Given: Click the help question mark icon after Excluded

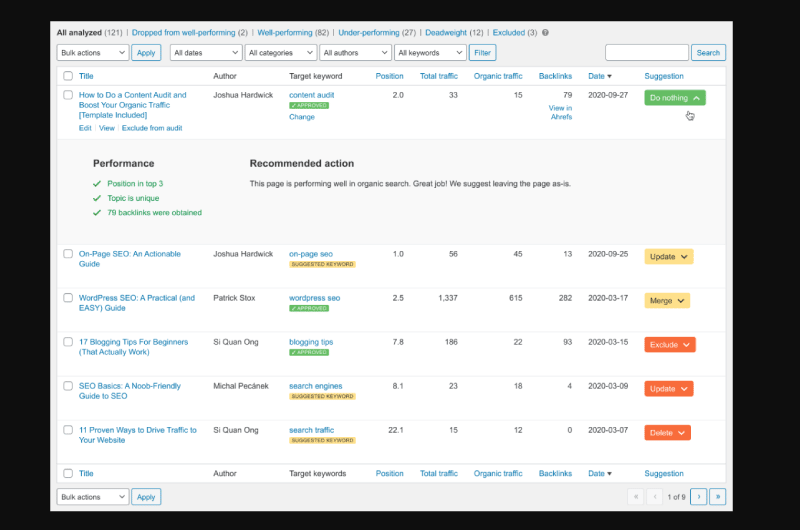Looking at the screenshot, I should click(x=545, y=33).
